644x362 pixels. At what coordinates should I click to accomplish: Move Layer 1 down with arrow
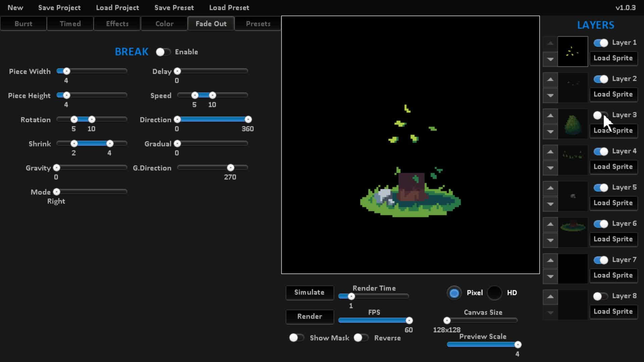(x=550, y=59)
